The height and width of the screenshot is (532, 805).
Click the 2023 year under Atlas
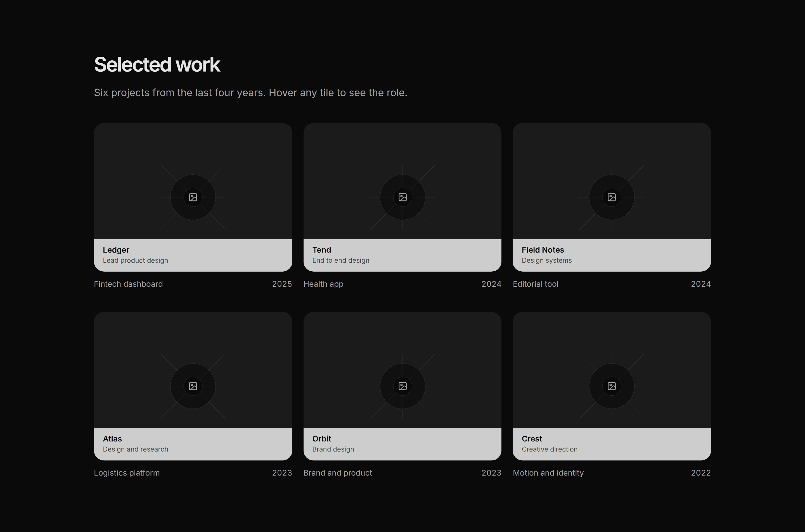click(x=282, y=473)
